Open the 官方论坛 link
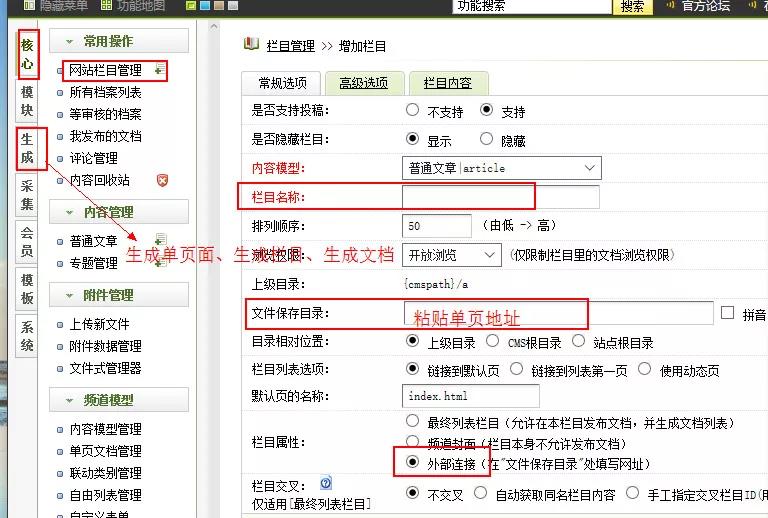The height and width of the screenshot is (518, 768). [705, 5]
